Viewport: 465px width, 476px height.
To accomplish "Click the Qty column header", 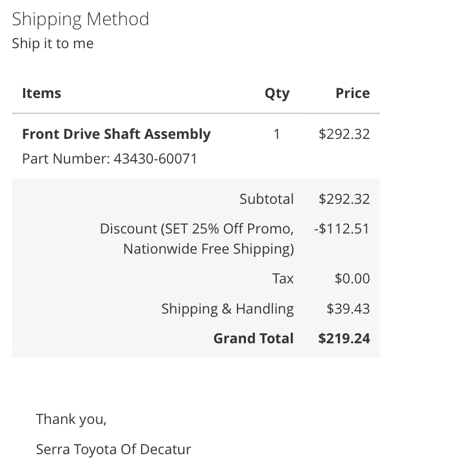I will click(x=277, y=94).
